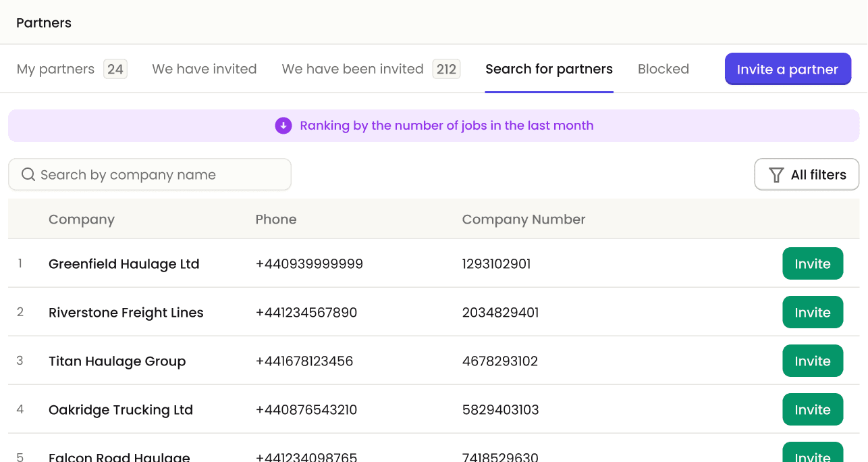Viewport: 868px width, 462px height.
Task: Open the All filters funnel icon
Action: click(776, 174)
